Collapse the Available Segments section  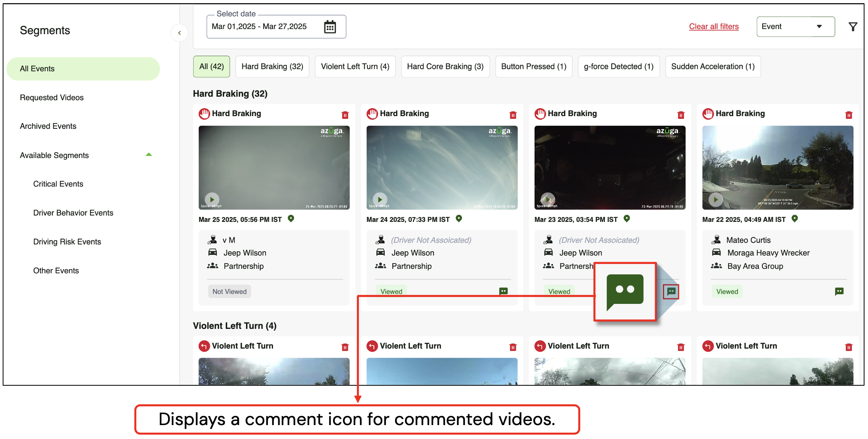[149, 155]
